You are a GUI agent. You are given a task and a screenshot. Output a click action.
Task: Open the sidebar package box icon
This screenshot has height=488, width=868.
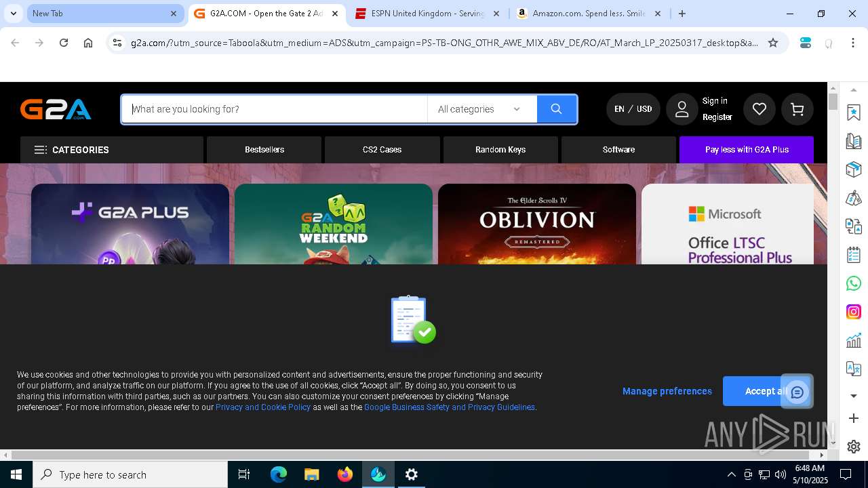[854, 169]
